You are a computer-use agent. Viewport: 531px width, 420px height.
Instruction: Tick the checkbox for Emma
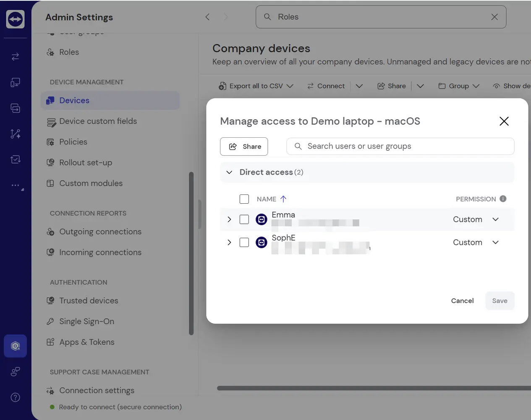click(244, 219)
